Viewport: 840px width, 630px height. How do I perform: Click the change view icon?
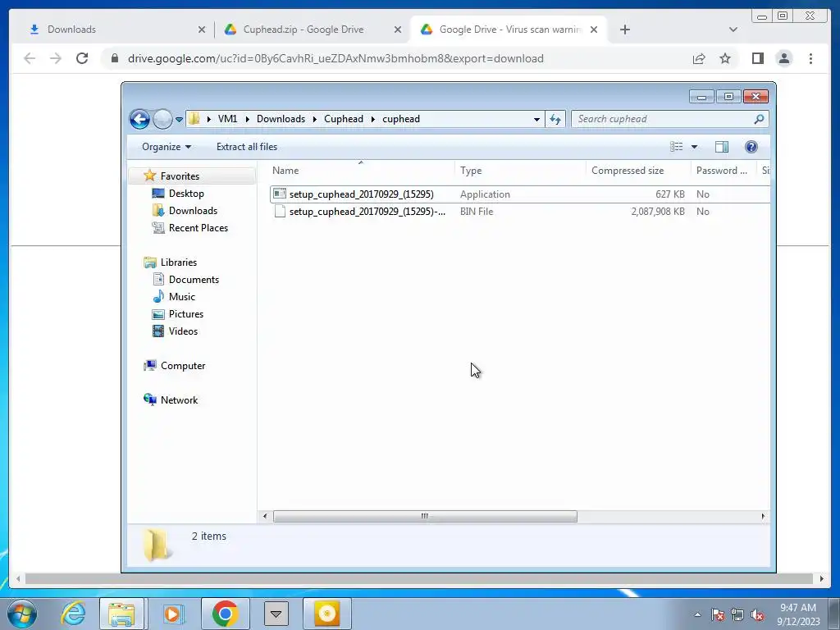click(x=677, y=147)
